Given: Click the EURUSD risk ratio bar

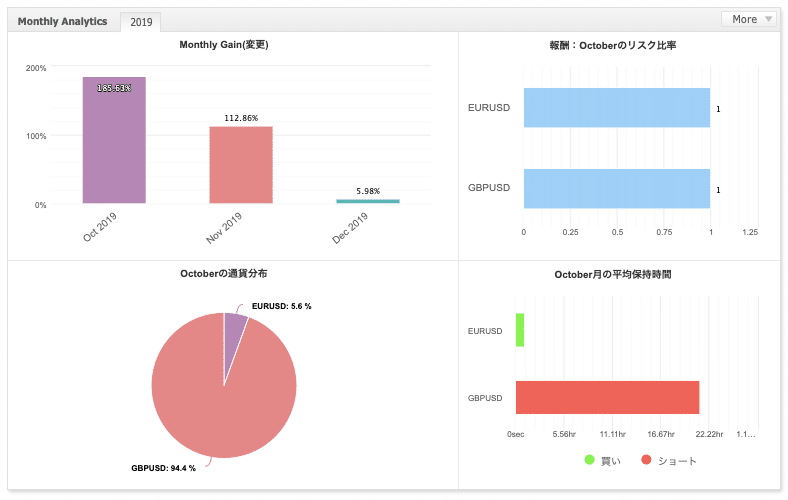Looking at the screenshot, I should coord(617,108).
